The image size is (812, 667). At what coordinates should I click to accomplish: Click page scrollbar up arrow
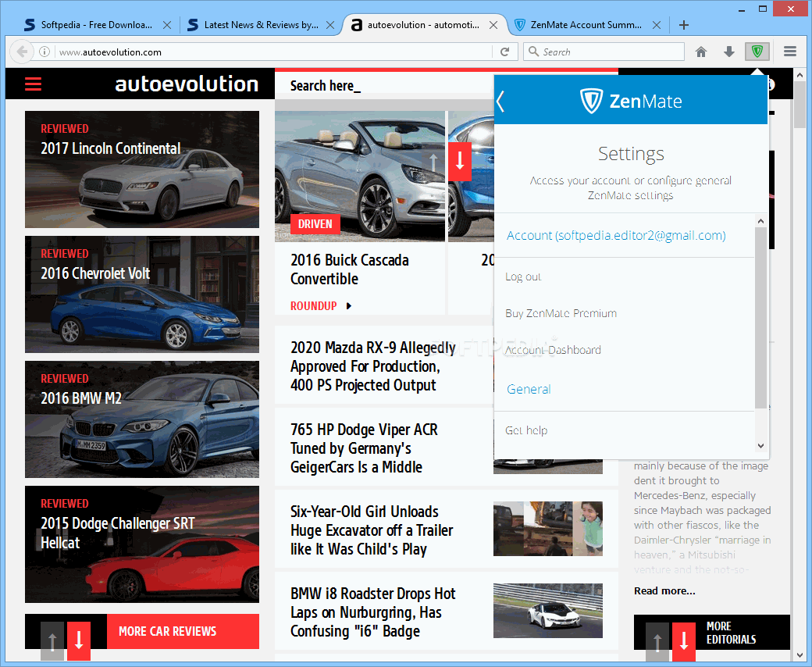(800, 76)
